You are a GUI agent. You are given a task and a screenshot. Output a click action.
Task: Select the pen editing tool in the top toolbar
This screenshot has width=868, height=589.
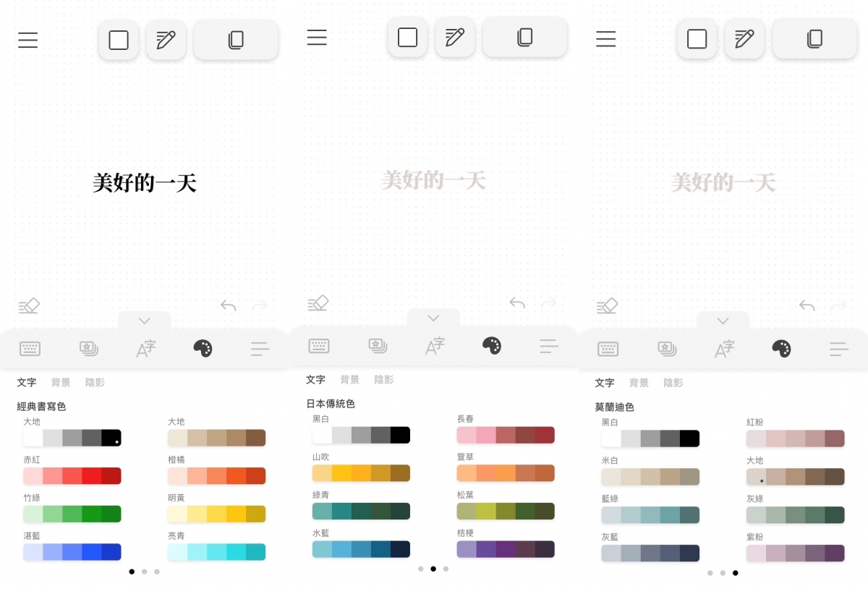pos(166,40)
